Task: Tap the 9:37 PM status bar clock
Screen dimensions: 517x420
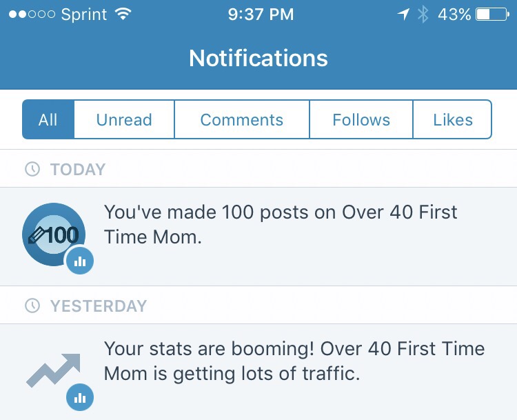Action: (261, 14)
